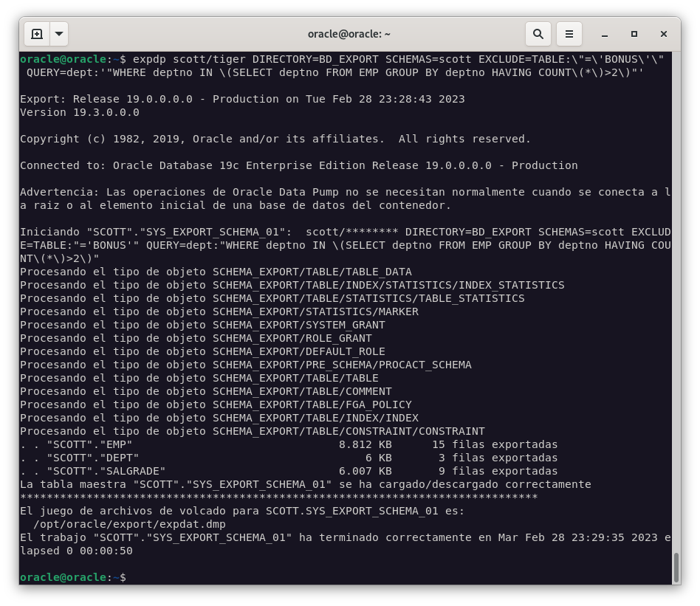Open the hamburger main menu
The image size is (700, 606).
click(x=569, y=34)
